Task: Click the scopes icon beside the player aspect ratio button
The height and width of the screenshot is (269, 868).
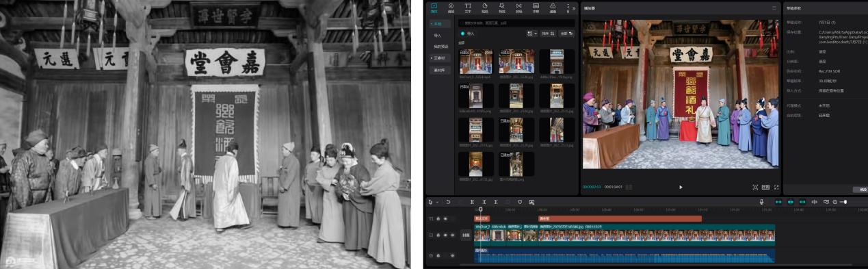Action: click(755, 187)
